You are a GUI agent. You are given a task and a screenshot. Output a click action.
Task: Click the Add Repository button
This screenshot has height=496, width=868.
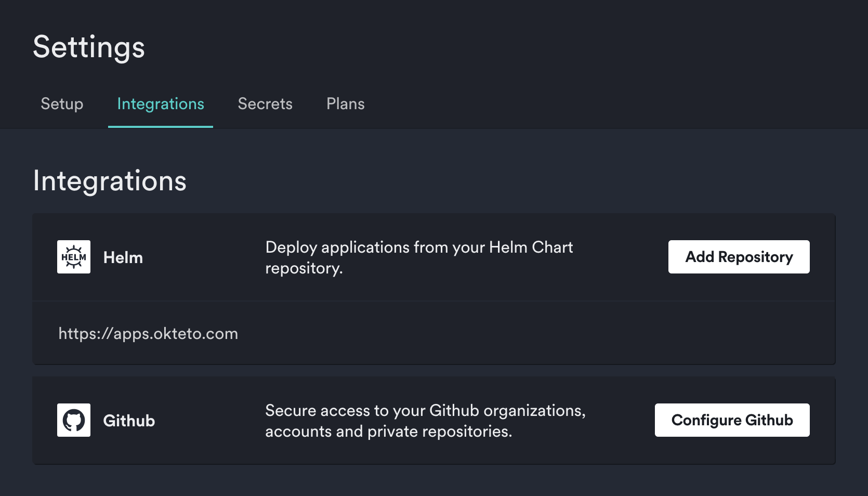pos(739,257)
